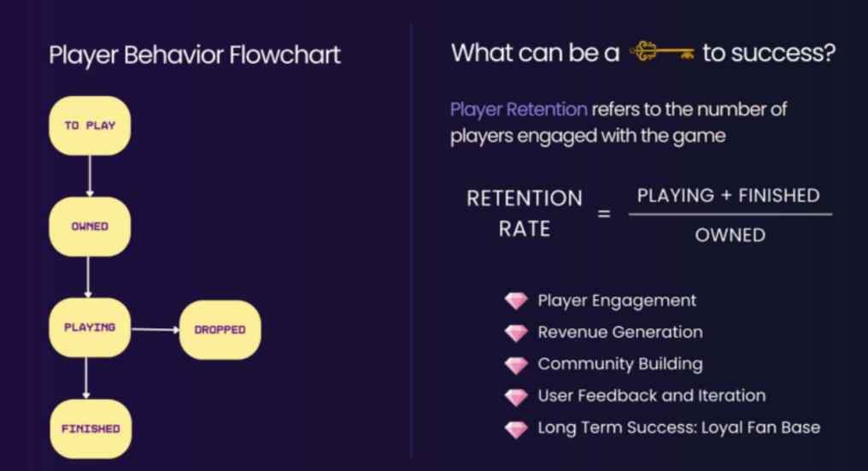Click the diamond next to Long Term Success
This screenshot has height=471, width=868.
(x=516, y=428)
